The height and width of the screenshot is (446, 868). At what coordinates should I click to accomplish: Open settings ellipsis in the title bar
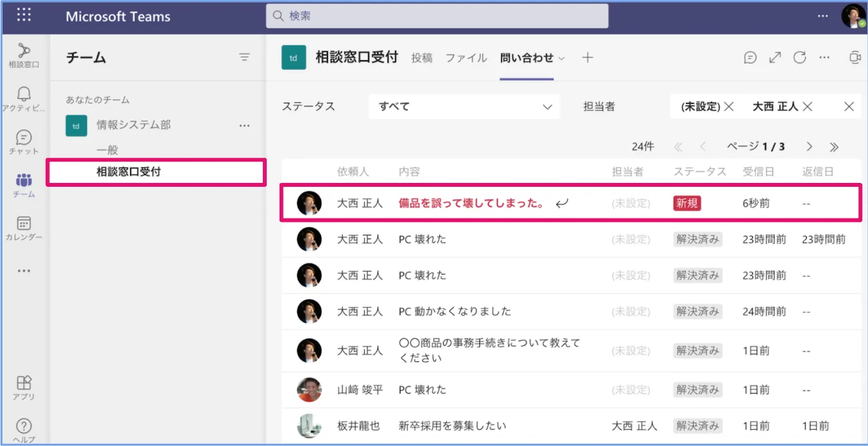point(822,16)
